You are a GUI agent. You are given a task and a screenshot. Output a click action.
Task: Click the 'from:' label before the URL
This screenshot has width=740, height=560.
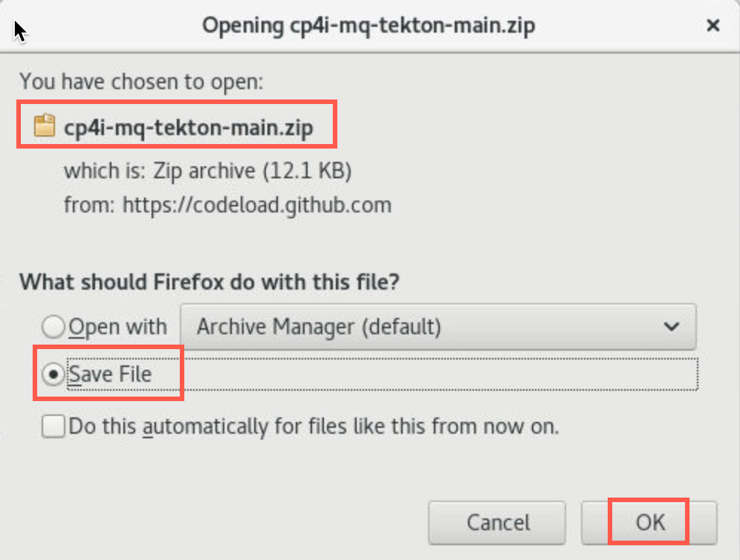(89, 205)
